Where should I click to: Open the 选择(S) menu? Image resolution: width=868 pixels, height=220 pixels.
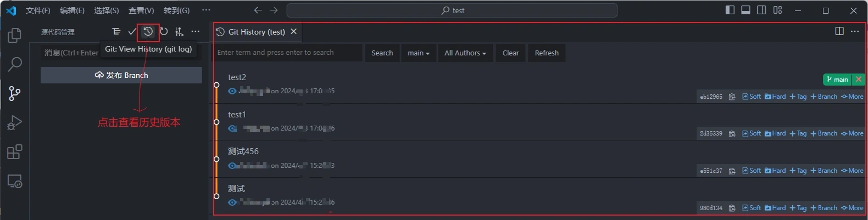point(107,10)
